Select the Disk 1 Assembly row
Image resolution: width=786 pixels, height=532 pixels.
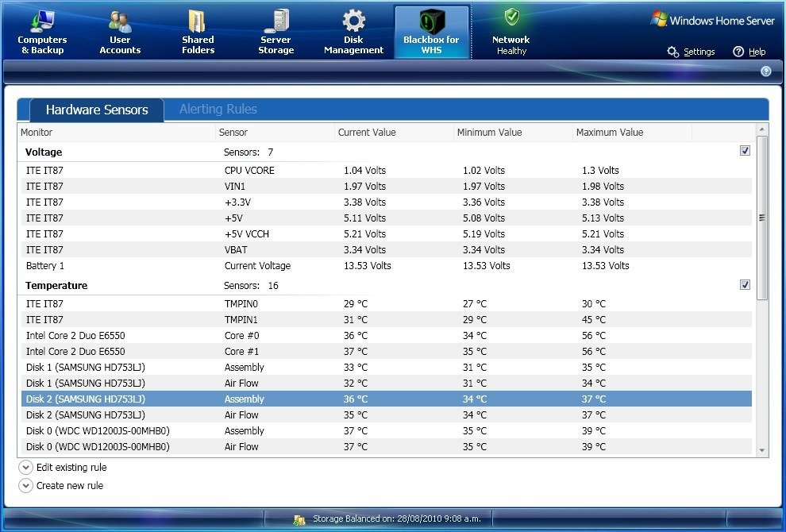click(387, 367)
